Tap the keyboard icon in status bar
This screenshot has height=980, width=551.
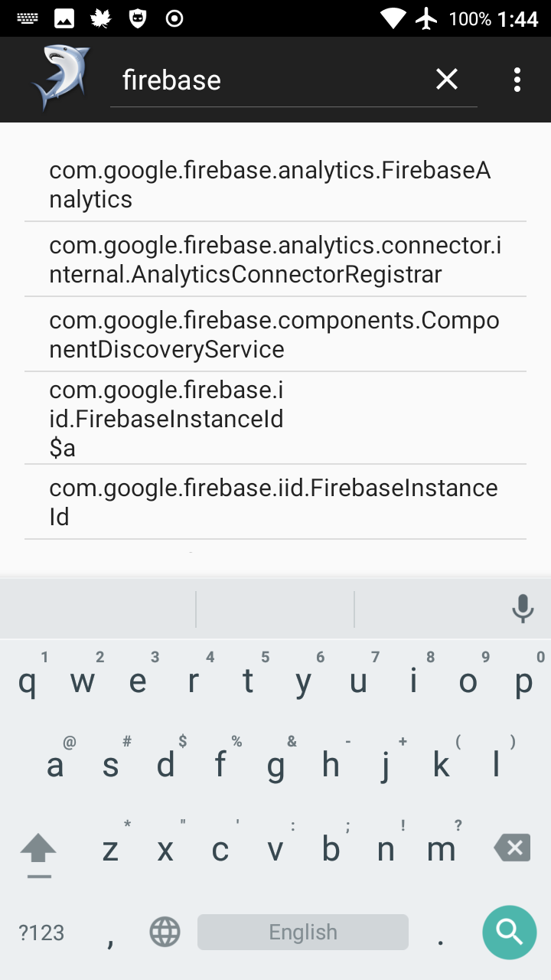click(28, 18)
